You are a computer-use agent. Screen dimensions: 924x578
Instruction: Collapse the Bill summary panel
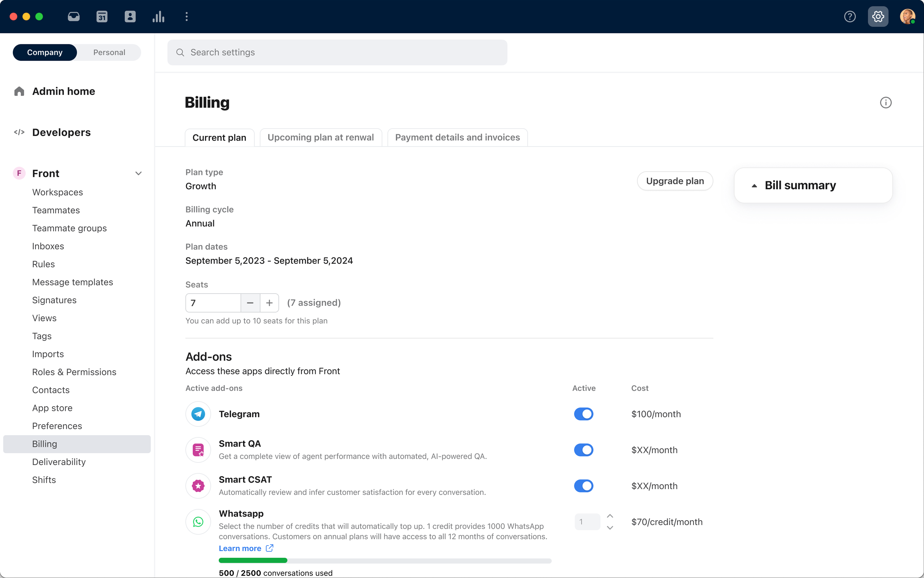coord(754,186)
